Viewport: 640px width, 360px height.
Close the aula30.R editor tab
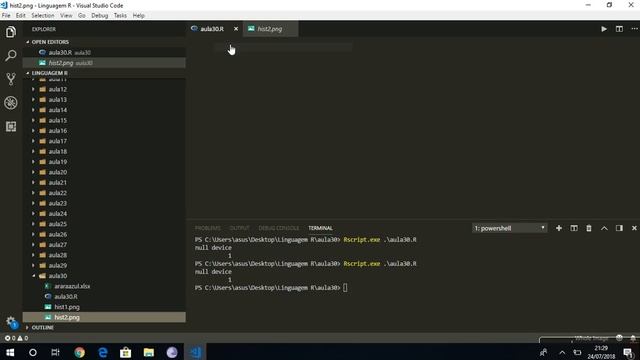236,29
